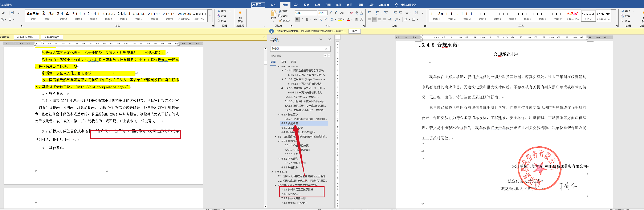Toggle Align Left in right window
This screenshot has height=210, width=644.
coord(370,19)
